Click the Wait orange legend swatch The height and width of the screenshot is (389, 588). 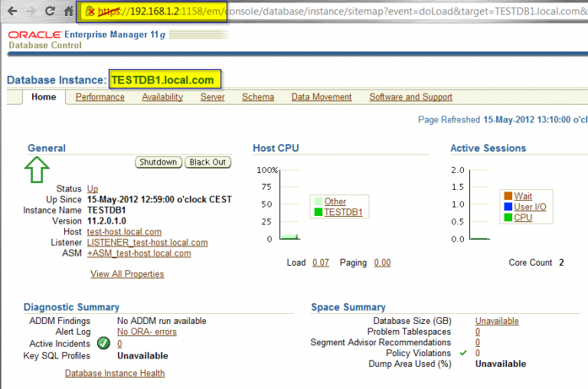pos(508,196)
